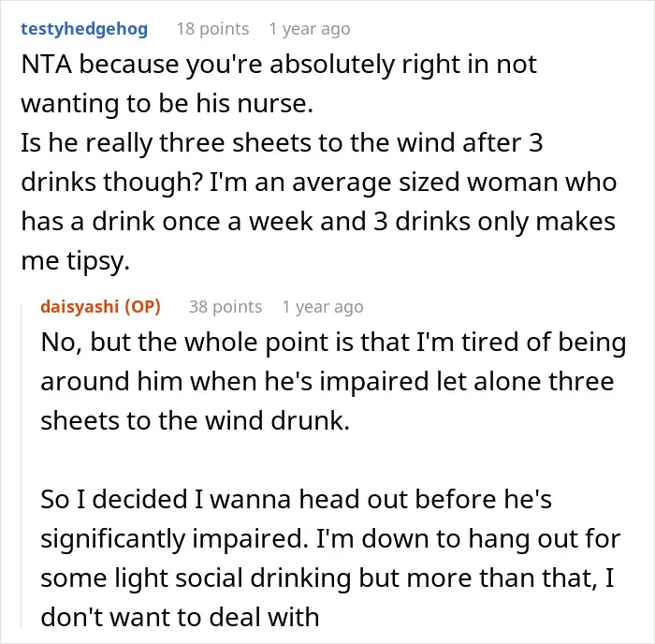Click the line starting 'Is he really three sheets'
This screenshot has width=655, height=644.
282,142
